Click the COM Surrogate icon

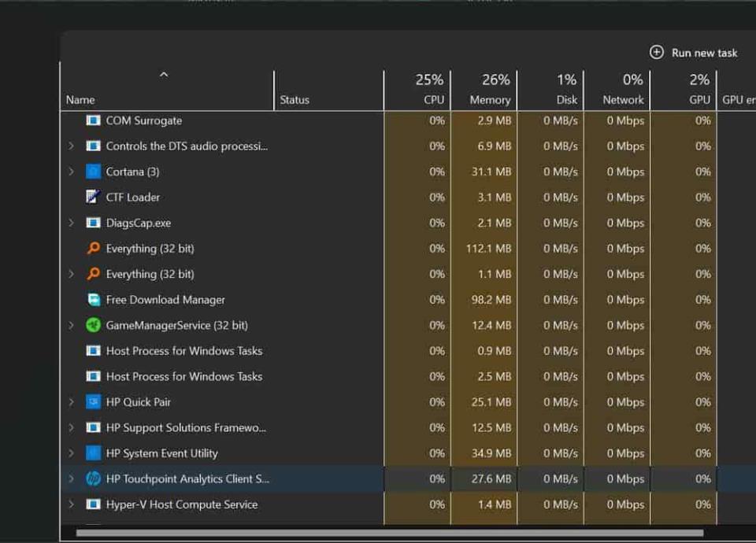coord(93,120)
